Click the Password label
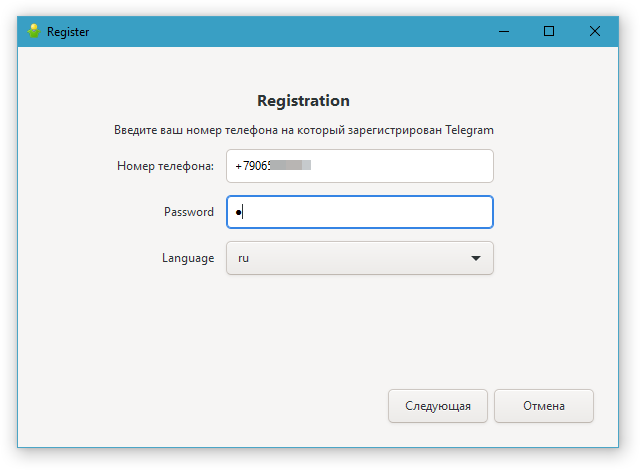640x470 pixels. tap(188, 212)
